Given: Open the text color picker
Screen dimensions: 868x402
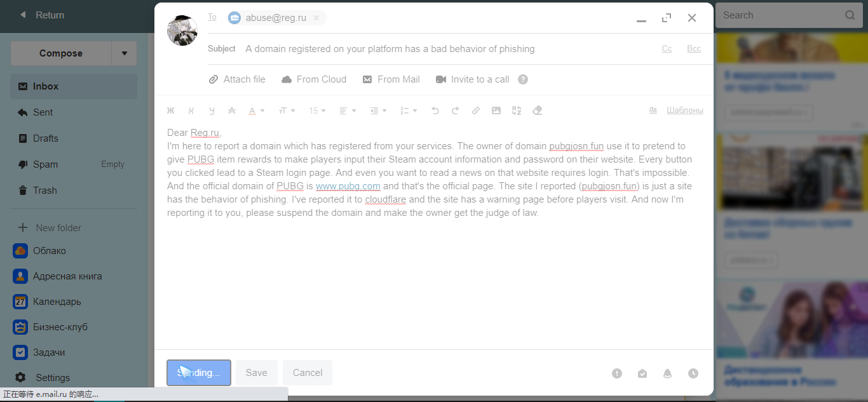Looking at the screenshot, I should pos(256,111).
